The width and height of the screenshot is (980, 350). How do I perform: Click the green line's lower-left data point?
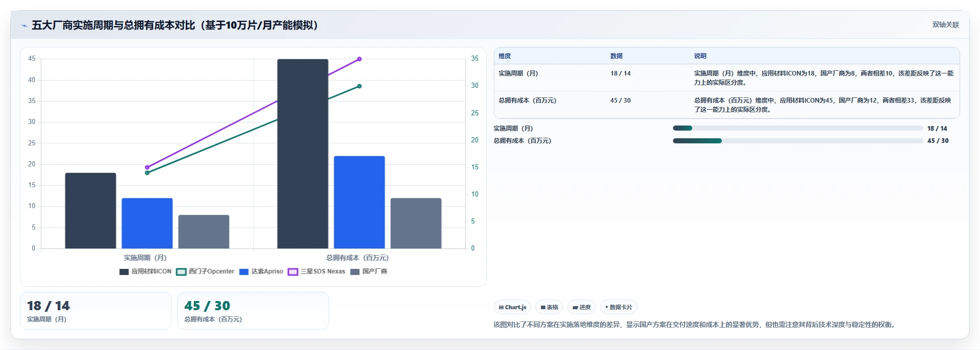[x=147, y=173]
